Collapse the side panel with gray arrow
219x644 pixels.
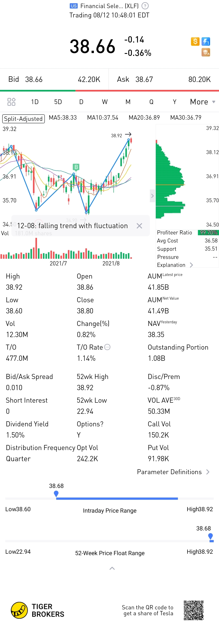(152, 196)
